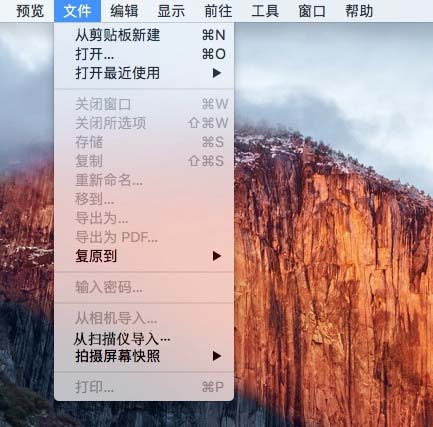Expand the 打开最近使用 submenu
This screenshot has height=427, width=433.
click(x=144, y=73)
